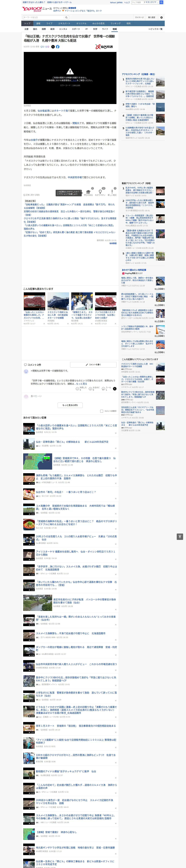The image size is (186, 868).
Task: Click the scroll-to-top arrow button
Action: 180,536
